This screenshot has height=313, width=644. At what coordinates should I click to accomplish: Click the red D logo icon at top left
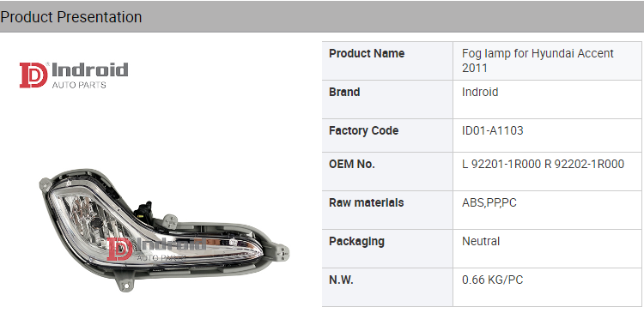[33, 75]
